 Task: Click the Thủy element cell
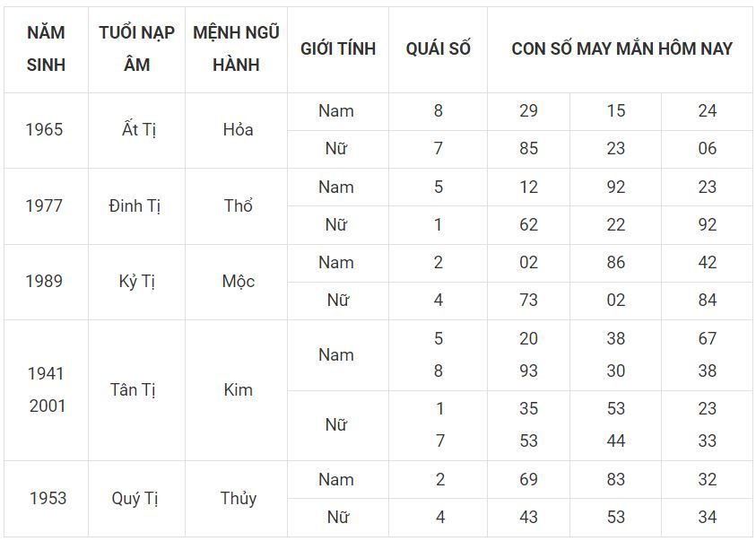point(238,499)
